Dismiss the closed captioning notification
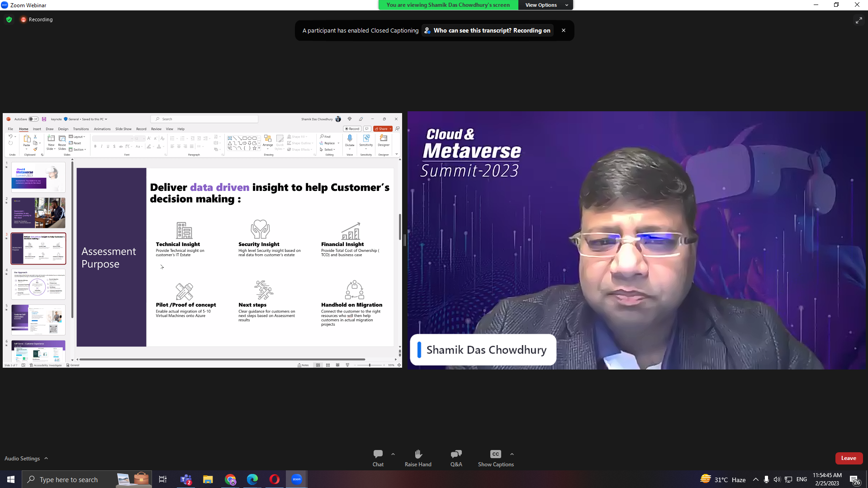 pos(563,30)
